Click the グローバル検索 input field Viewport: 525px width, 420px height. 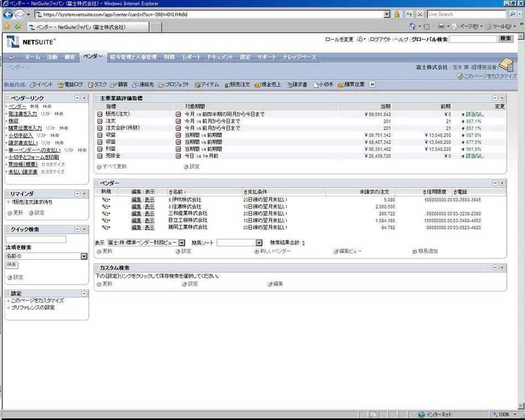[473, 39]
